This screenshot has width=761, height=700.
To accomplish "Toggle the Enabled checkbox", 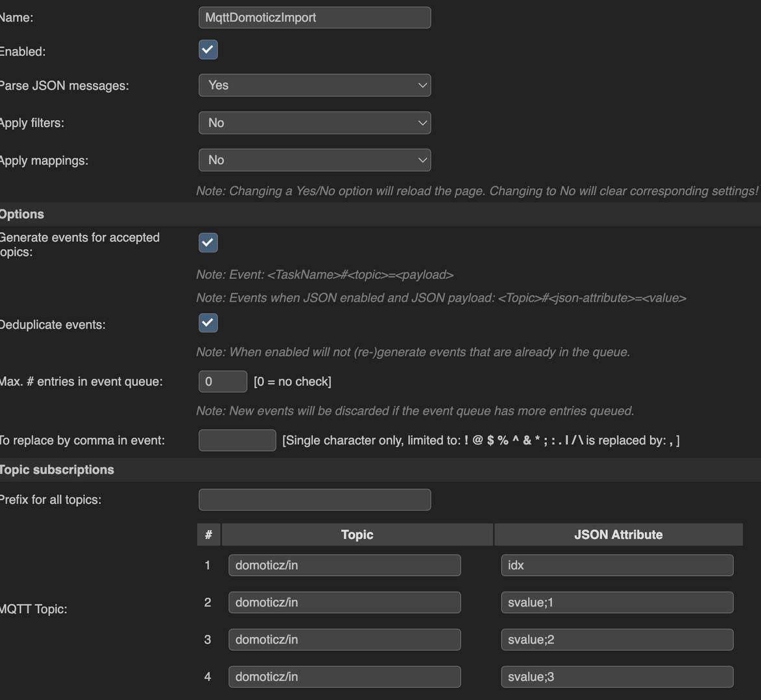I will point(208,49).
